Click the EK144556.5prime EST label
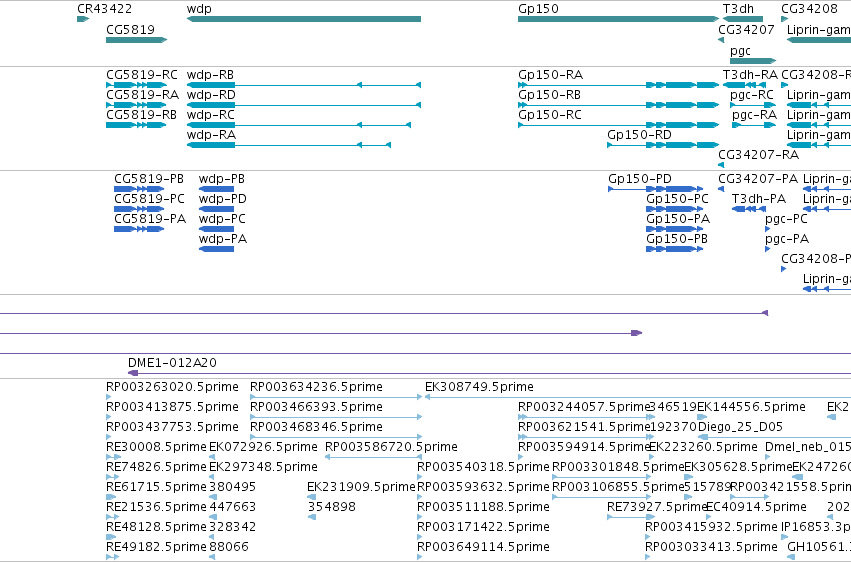The width and height of the screenshot is (851, 562). 751,407
